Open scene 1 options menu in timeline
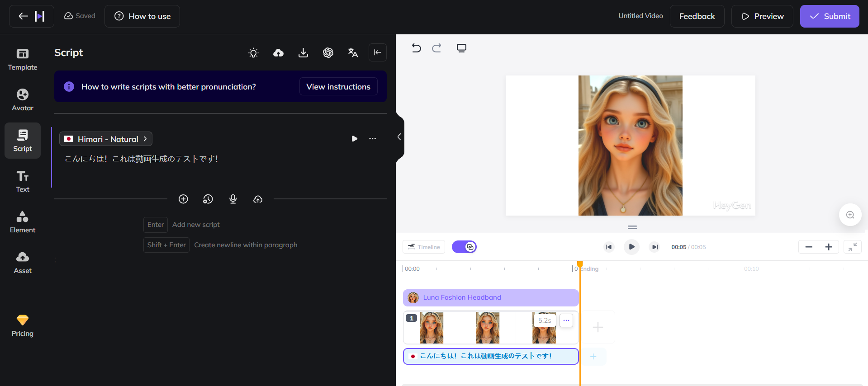This screenshot has width=868, height=386. tap(566, 320)
